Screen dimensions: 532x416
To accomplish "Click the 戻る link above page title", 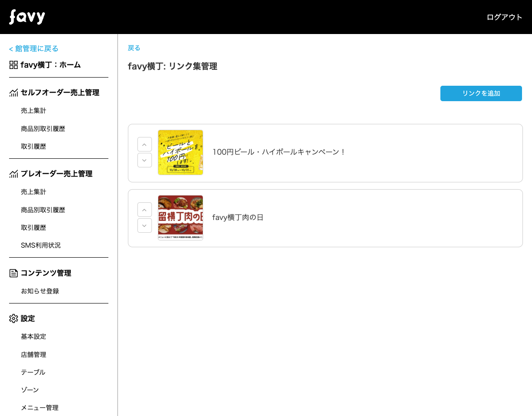I will (x=134, y=48).
